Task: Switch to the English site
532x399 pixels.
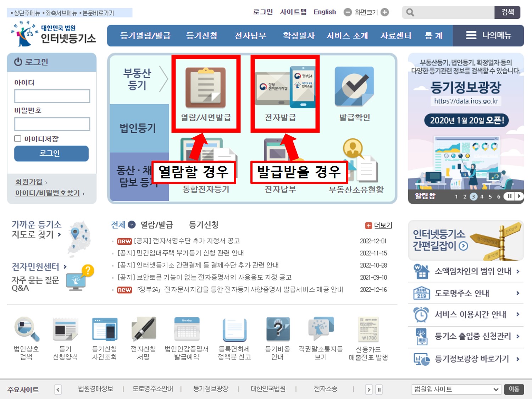Action: point(325,12)
